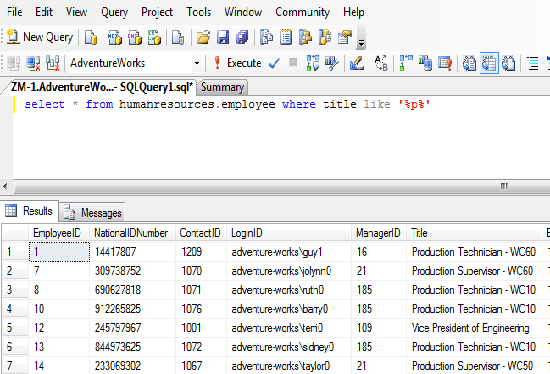Click the LoginID column header
Image resolution: width=550 pixels, height=374 pixels.
tap(289, 233)
